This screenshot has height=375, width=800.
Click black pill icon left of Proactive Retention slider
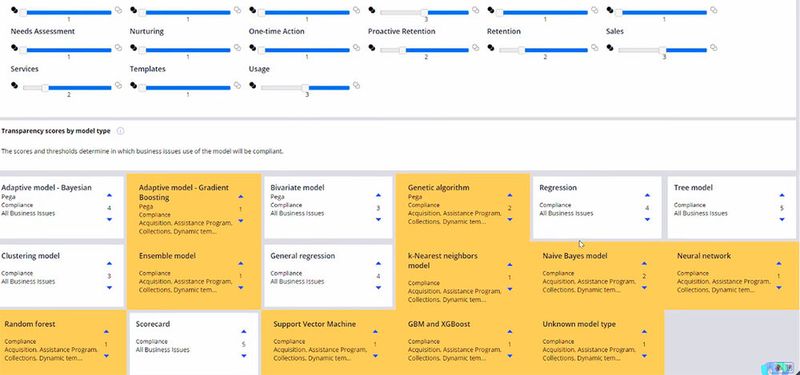tap(371, 47)
